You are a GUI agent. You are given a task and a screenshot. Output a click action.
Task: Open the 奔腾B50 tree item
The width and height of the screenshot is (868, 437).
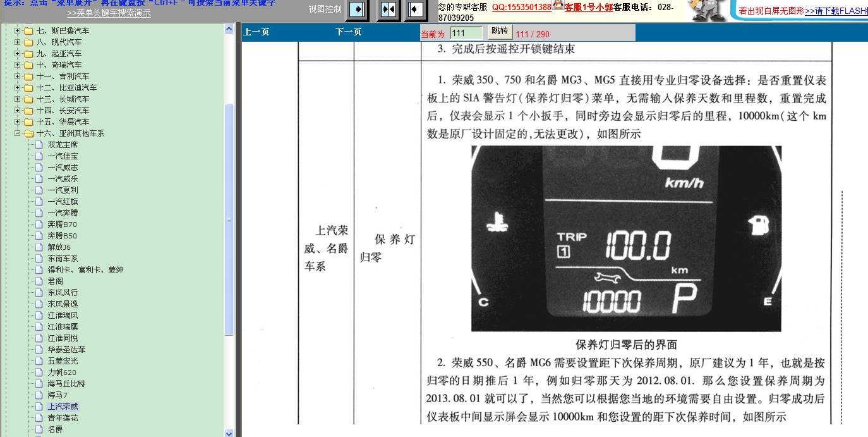pos(62,236)
